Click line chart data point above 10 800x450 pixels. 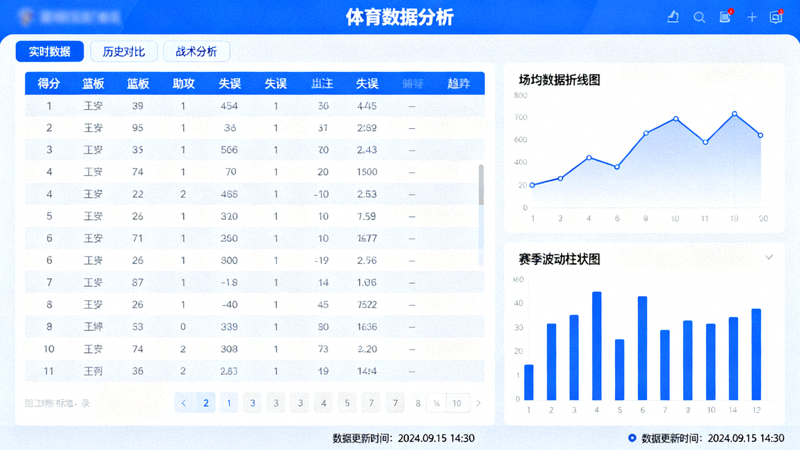pyautogui.click(x=676, y=119)
